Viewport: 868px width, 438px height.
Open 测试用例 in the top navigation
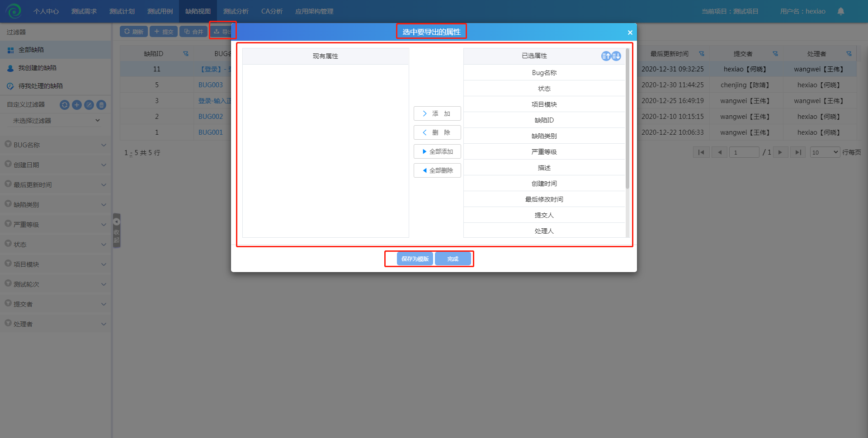[x=160, y=11]
